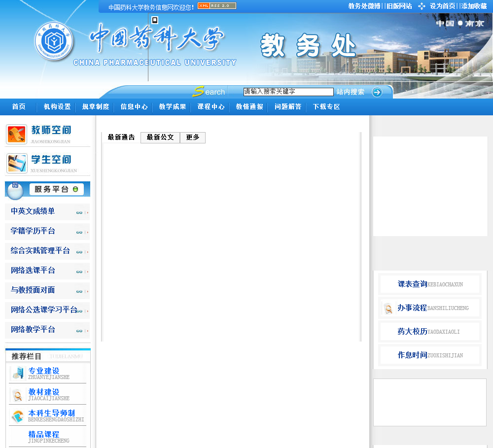Click the GO arrow beside 与教授面对面
The height and width of the screenshot is (448, 493).
(x=82, y=291)
